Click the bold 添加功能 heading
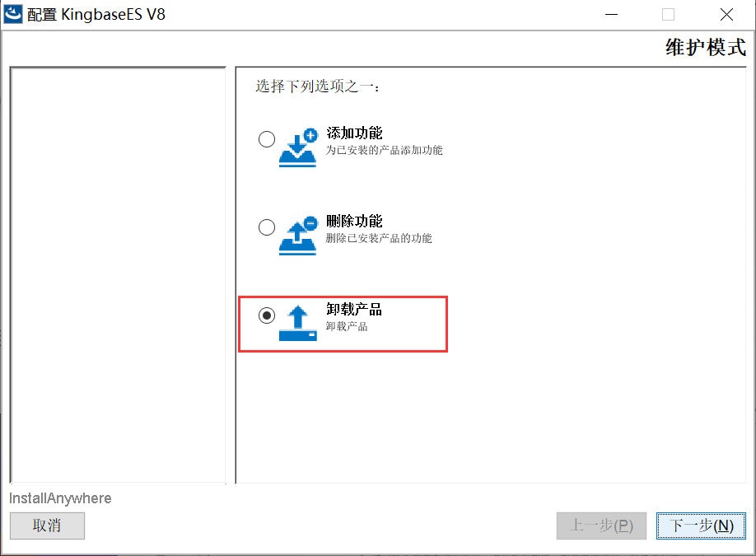Viewport: 756px width, 556px height. (x=354, y=133)
